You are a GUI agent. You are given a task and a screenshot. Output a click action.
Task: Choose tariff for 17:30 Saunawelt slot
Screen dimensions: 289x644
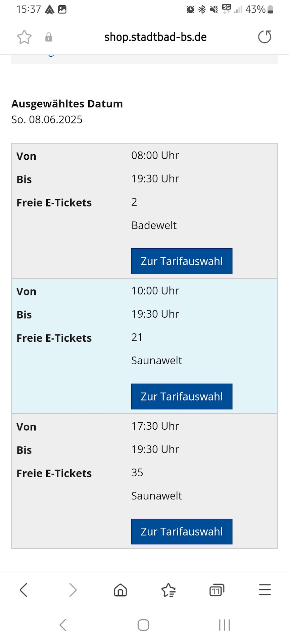(x=182, y=532)
